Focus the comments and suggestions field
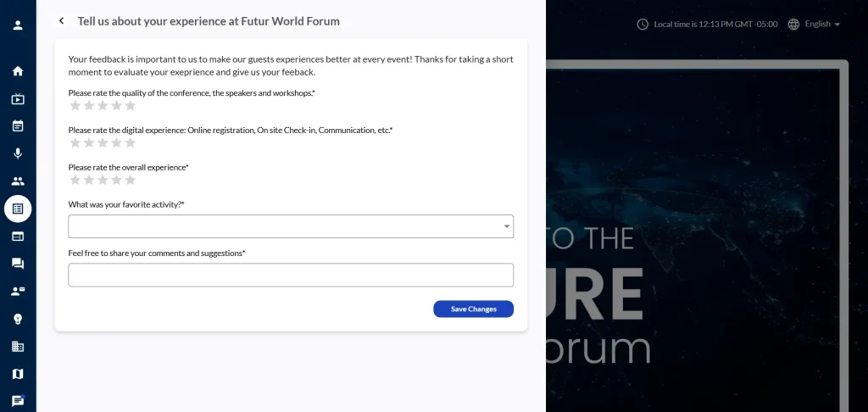868x412 pixels. point(291,276)
